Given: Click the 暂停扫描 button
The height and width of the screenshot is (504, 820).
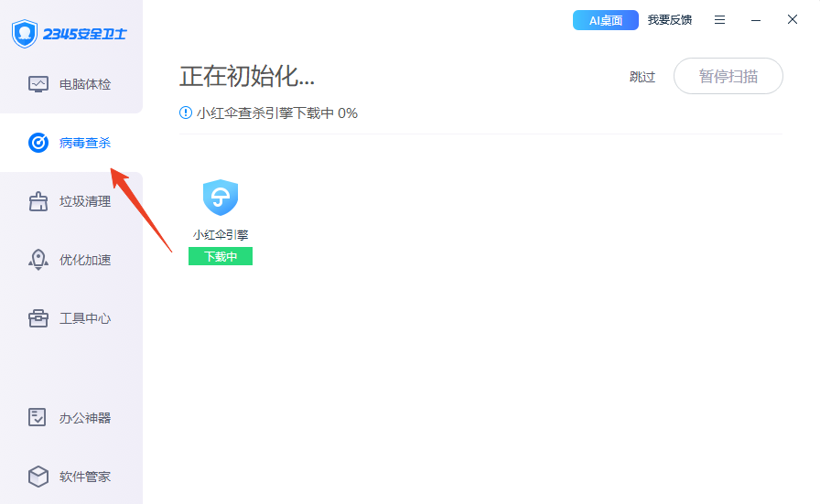Looking at the screenshot, I should coord(728,76).
